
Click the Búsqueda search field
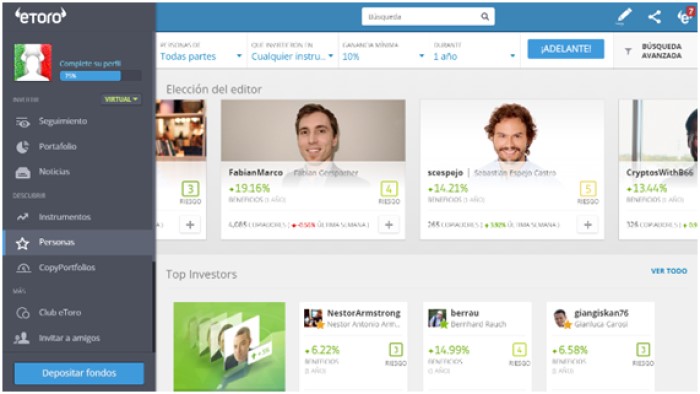(428, 17)
